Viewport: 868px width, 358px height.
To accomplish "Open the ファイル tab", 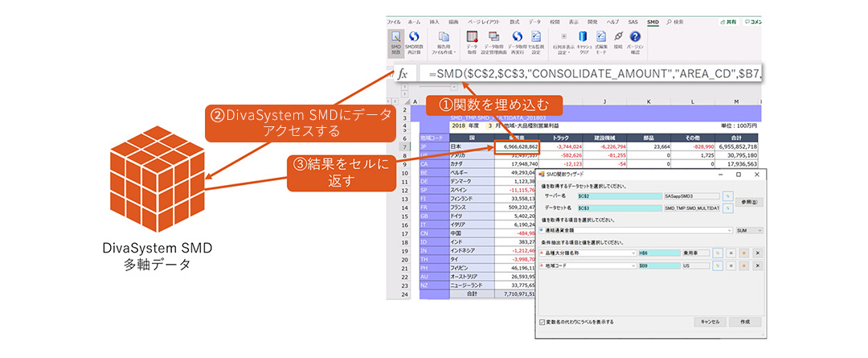I will coord(394,22).
